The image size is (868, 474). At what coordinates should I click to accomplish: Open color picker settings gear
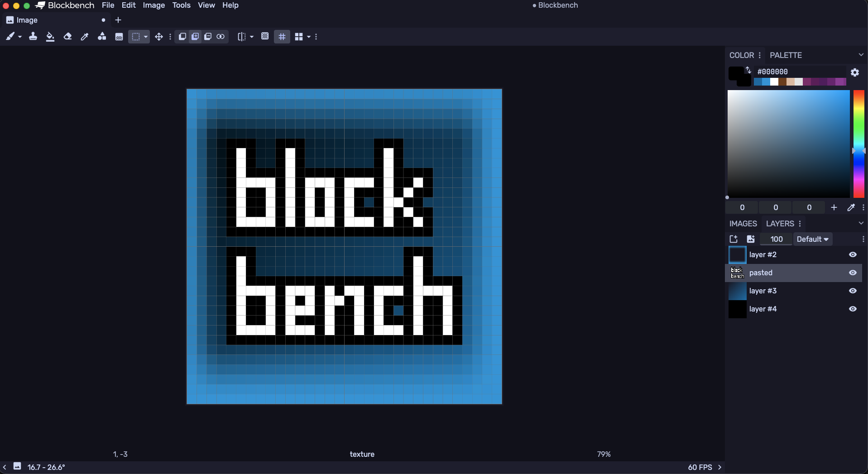pos(855,72)
